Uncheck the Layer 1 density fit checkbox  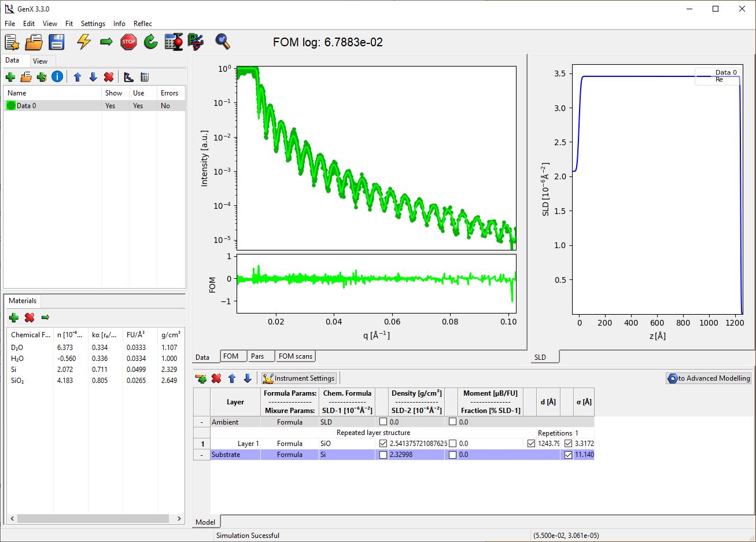pyautogui.click(x=383, y=444)
